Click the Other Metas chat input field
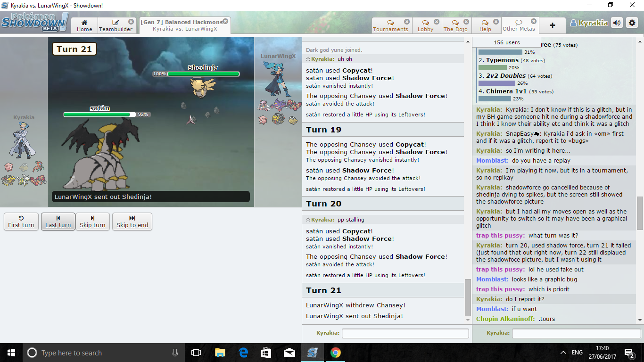This screenshot has height=362, width=644. click(x=576, y=333)
